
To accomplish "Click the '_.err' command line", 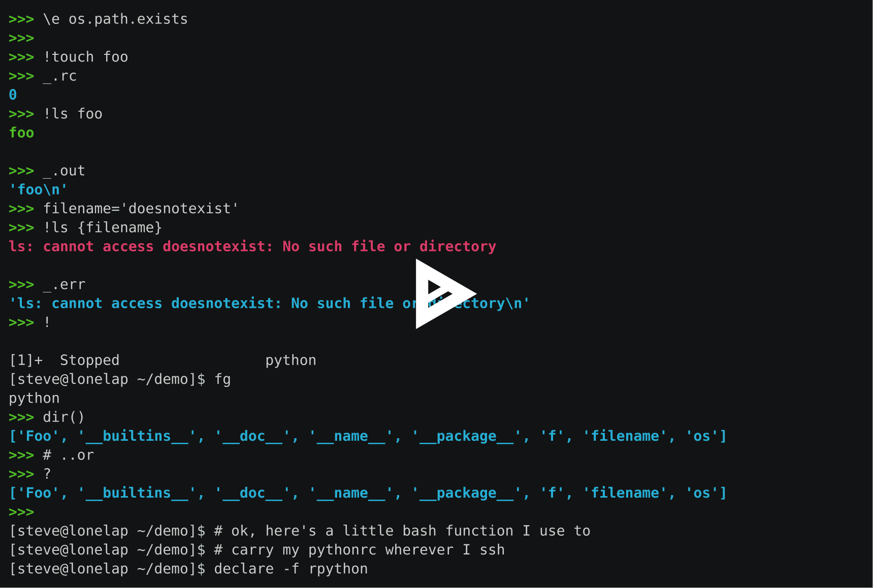I will pos(47,284).
